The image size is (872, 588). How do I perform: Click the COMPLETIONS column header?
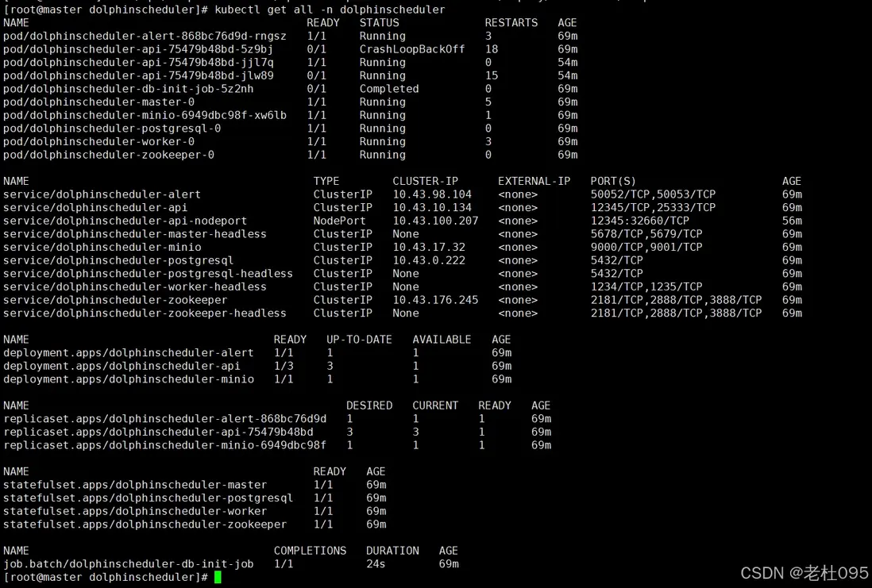click(x=310, y=551)
